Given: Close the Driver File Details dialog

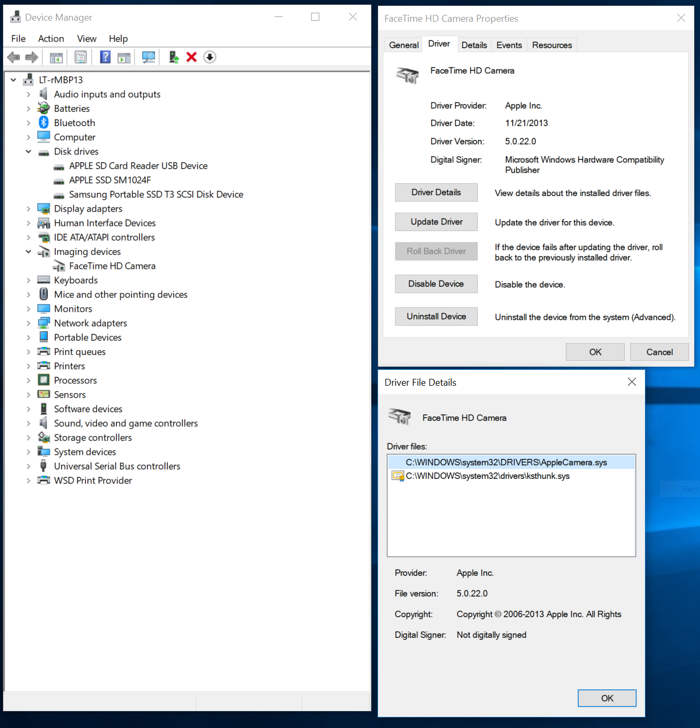Looking at the screenshot, I should [x=632, y=382].
